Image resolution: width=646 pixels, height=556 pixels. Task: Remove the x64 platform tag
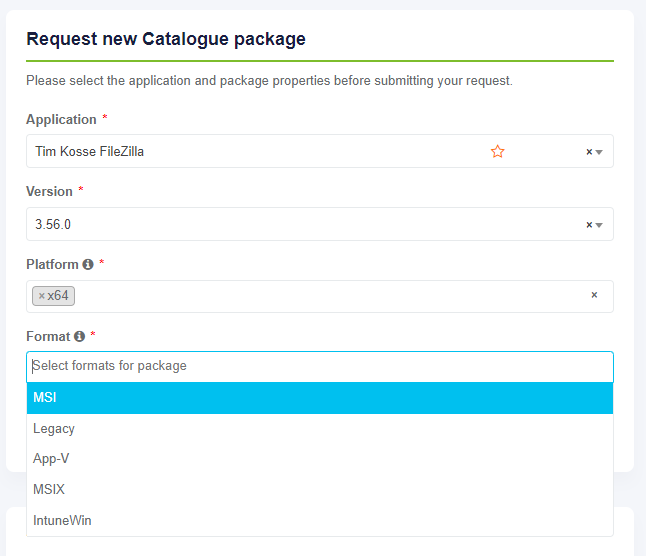click(x=41, y=296)
